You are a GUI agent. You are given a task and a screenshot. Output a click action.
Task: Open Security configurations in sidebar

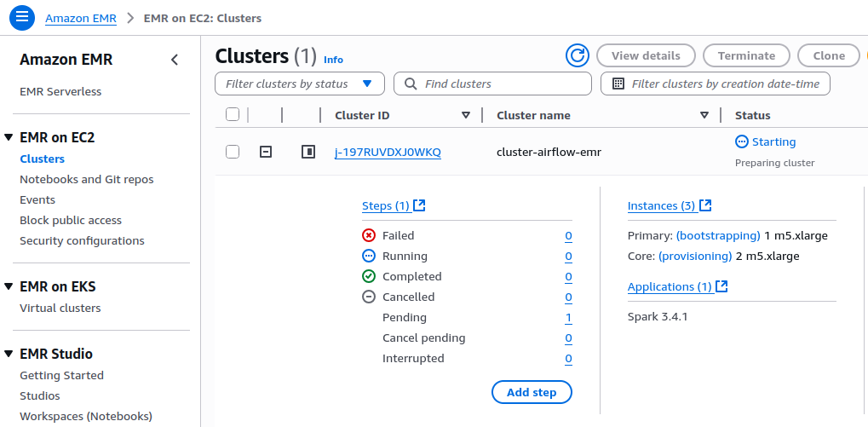click(82, 240)
